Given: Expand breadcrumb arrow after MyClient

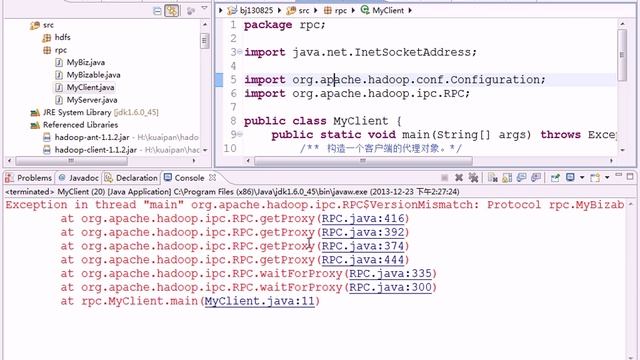Looking at the screenshot, I should [x=410, y=10].
